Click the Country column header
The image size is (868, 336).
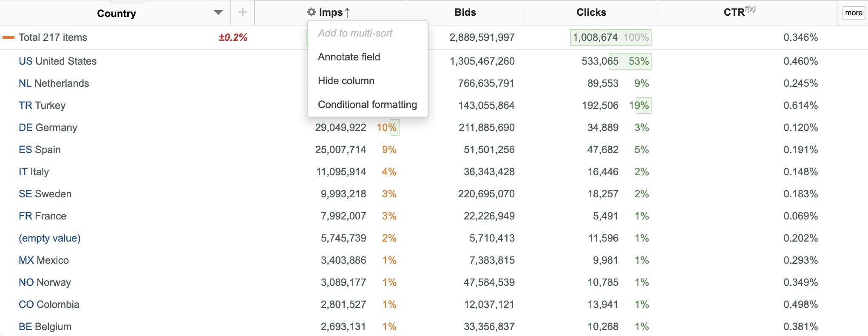coord(116,14)
